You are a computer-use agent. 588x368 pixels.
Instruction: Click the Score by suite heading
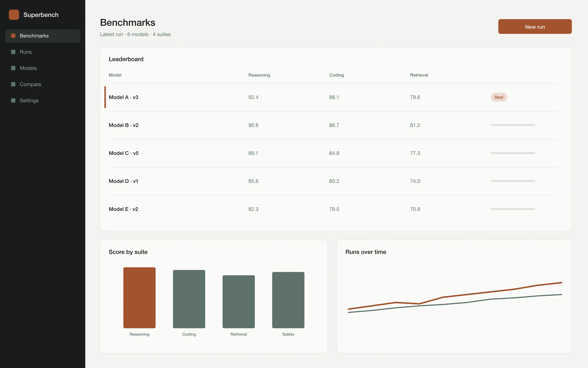128,252
